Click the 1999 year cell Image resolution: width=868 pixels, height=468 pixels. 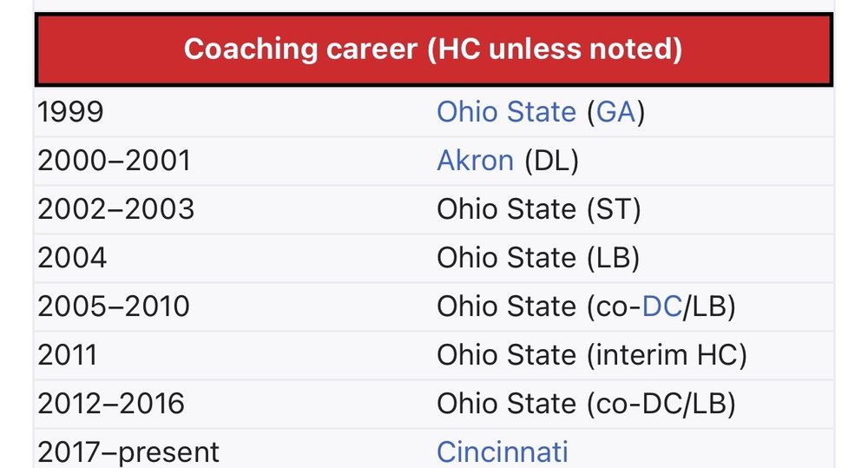[73, 112]
